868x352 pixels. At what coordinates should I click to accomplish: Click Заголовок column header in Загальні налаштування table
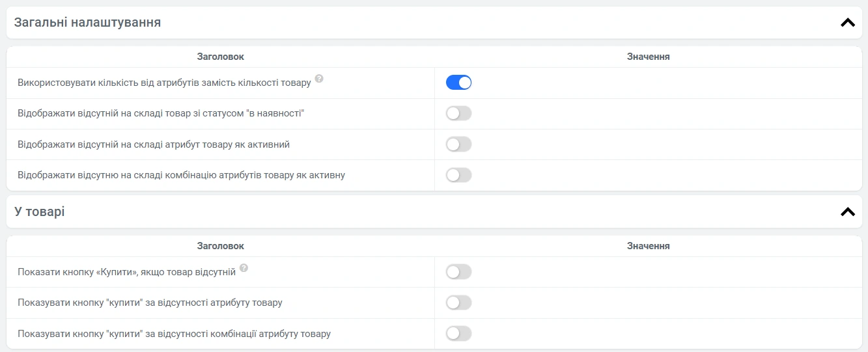(220, 57)
